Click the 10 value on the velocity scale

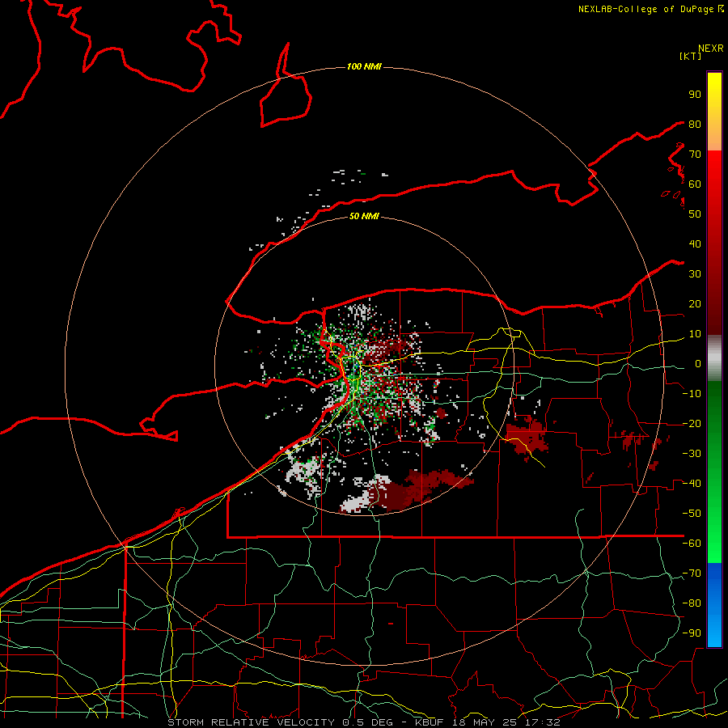[x=695, y=334]
